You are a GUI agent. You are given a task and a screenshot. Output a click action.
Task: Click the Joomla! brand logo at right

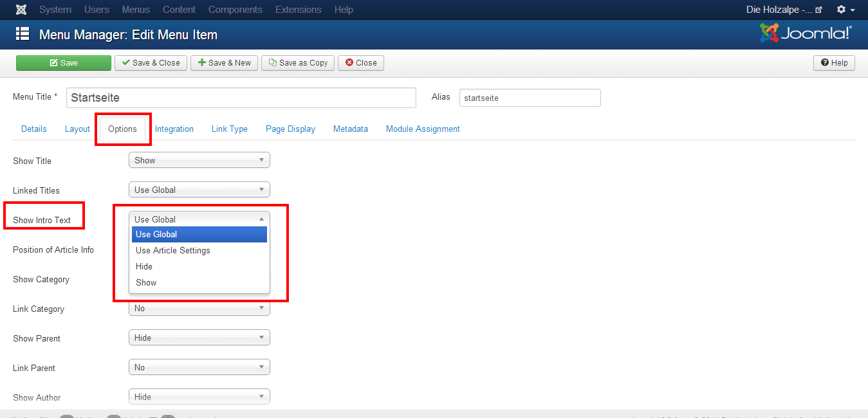tap(806, 33)
